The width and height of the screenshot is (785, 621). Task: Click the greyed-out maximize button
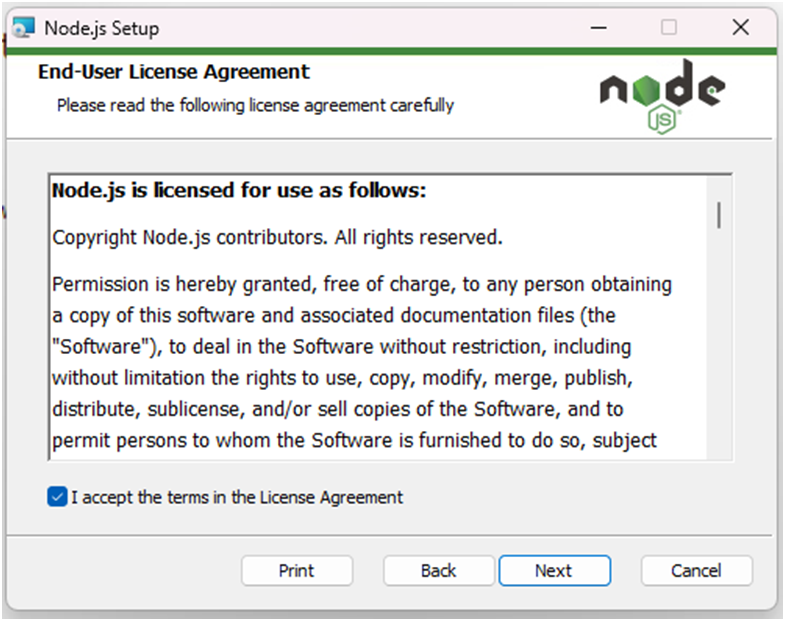click(669, 28)
